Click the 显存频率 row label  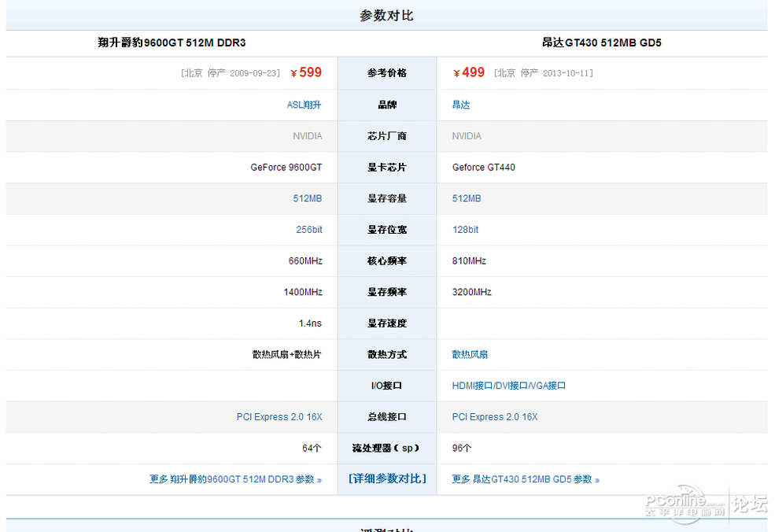[387, 292]
